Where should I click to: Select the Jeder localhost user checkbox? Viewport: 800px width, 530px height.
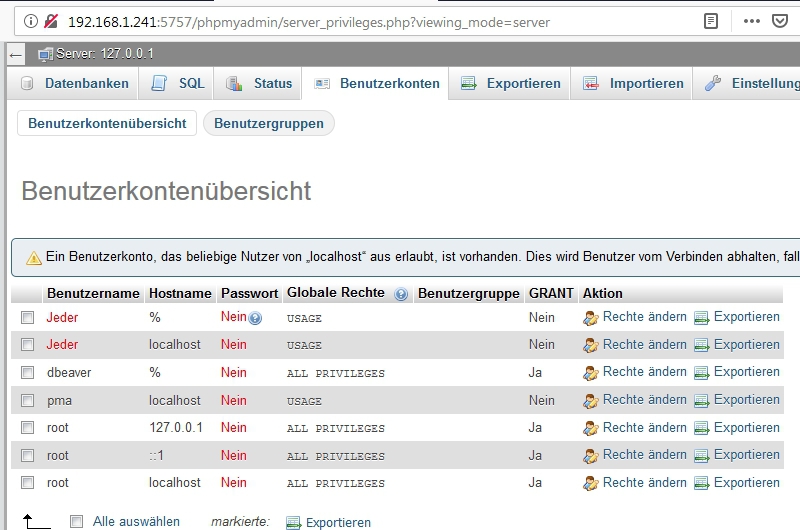tap(28, 345)
